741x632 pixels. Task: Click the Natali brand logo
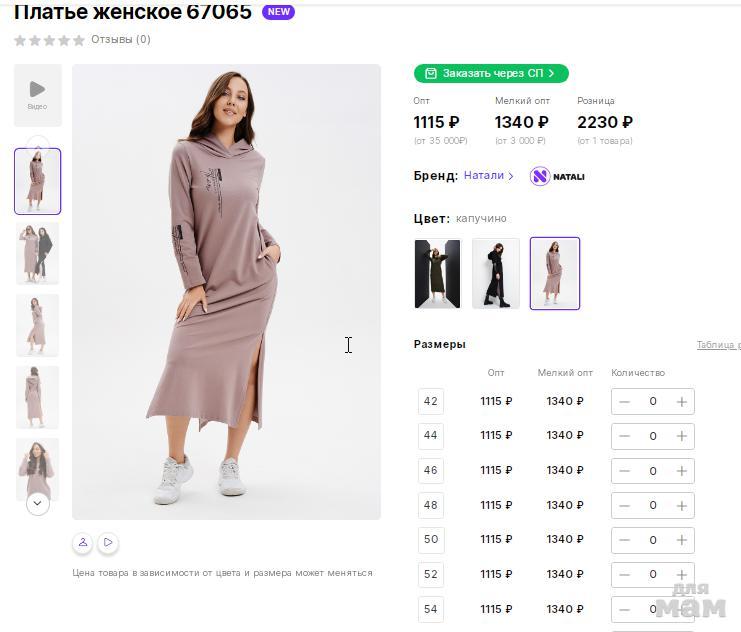tap(557, 176)
